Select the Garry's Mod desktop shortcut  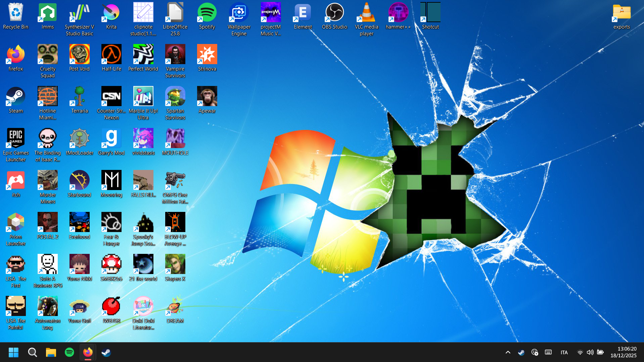coord(111,142)
